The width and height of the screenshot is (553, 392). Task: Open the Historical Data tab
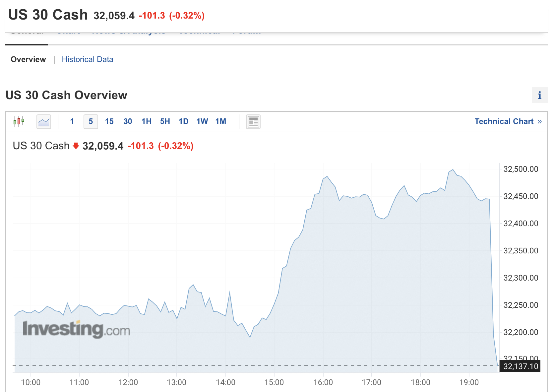pyautogui.click(x=88, y=59)
